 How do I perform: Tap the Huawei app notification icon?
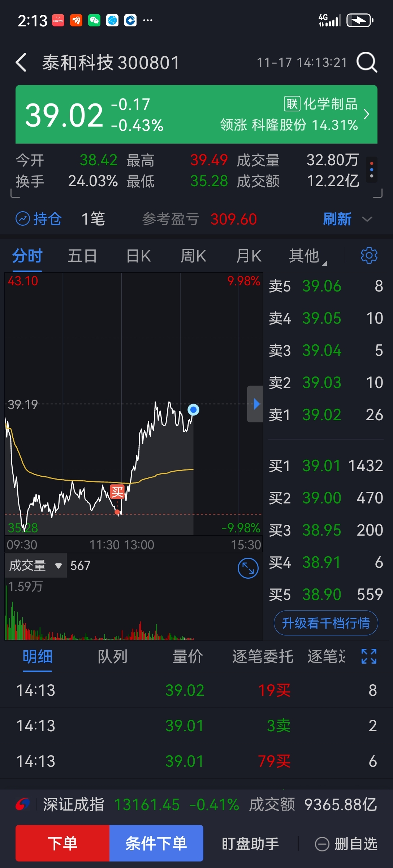(x=58, y=20)
